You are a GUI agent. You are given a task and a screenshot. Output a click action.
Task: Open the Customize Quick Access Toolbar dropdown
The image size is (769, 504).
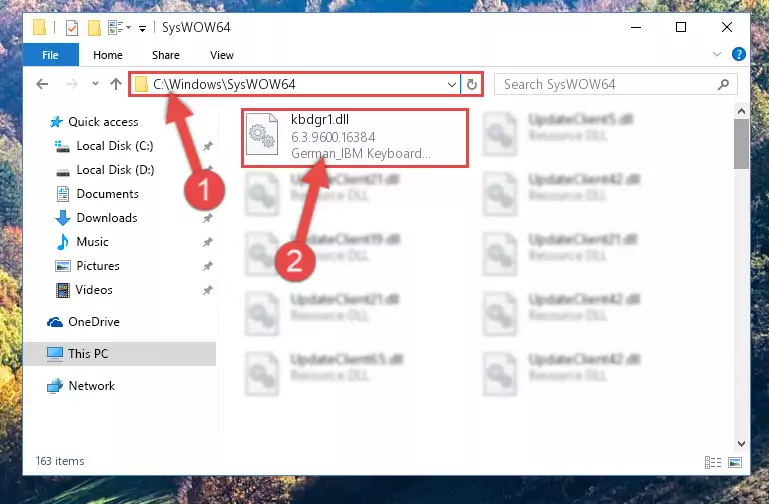click(x=142, y=28)
